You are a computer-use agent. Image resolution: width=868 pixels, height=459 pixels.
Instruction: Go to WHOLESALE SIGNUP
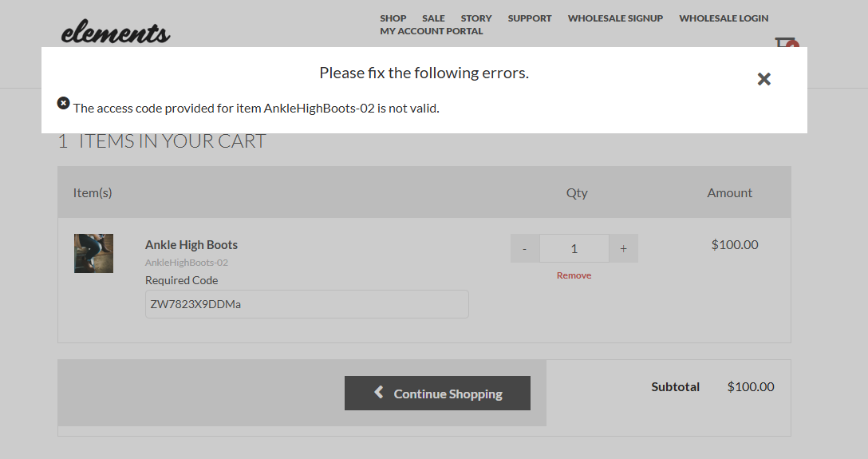pyautogui.click(x=615, y=18)
